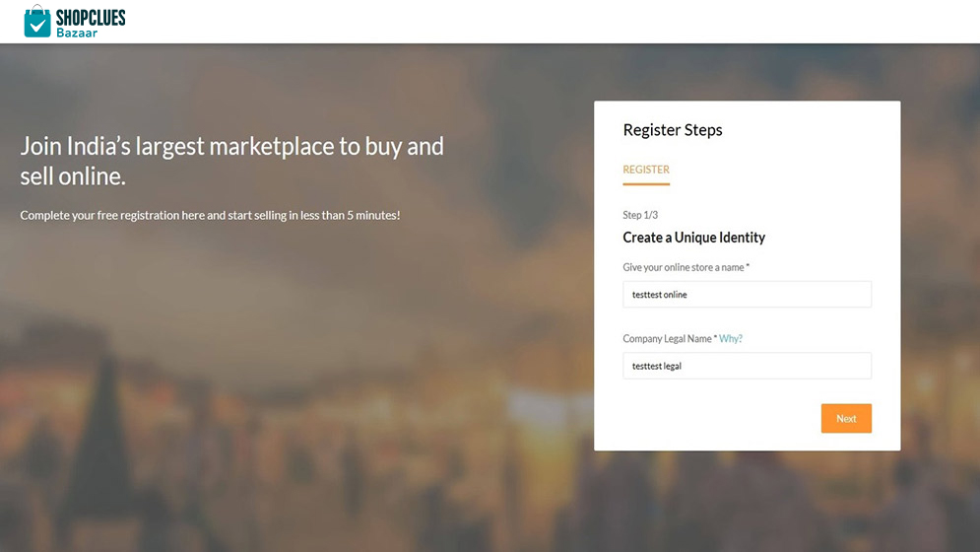Click the SHOPCLUES wordmark in header

click(91, 17)
